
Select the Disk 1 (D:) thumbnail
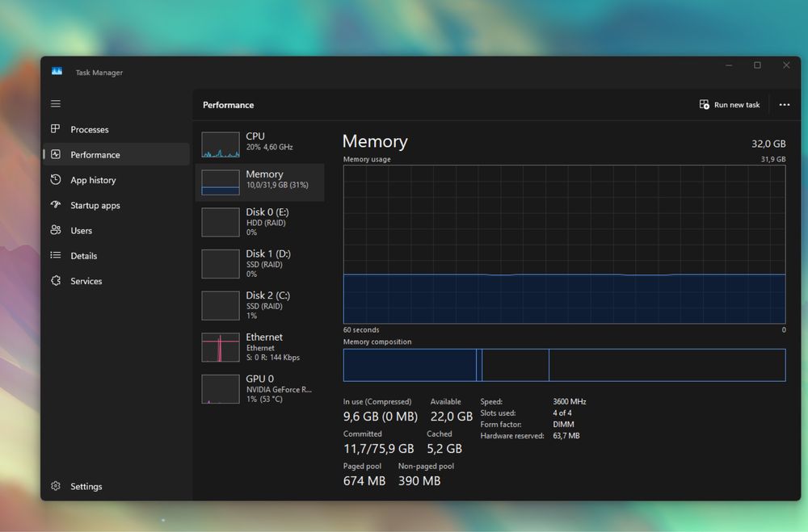[x=221, y=264]
